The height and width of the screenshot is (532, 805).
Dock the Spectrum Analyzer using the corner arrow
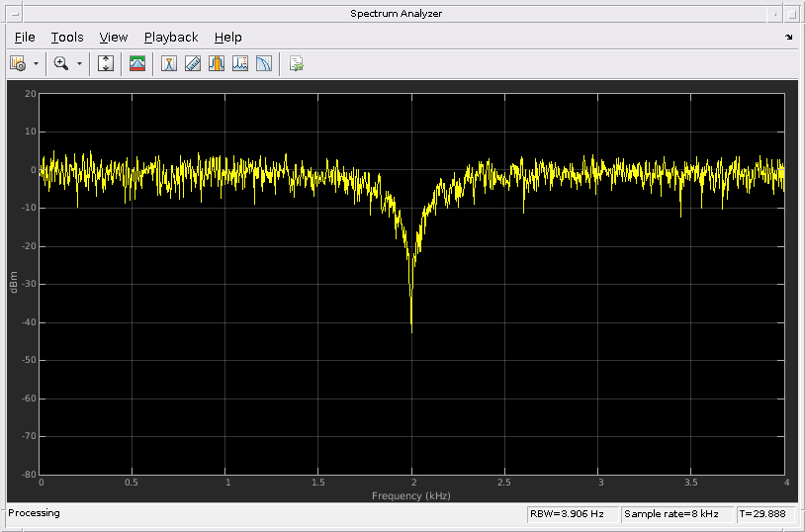tap(788, 38)
